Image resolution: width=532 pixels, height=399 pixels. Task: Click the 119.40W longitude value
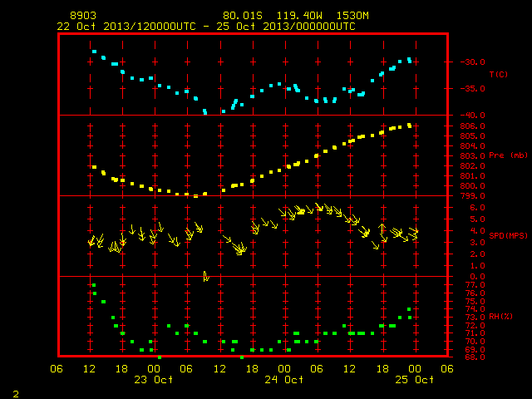click(299, 16)
